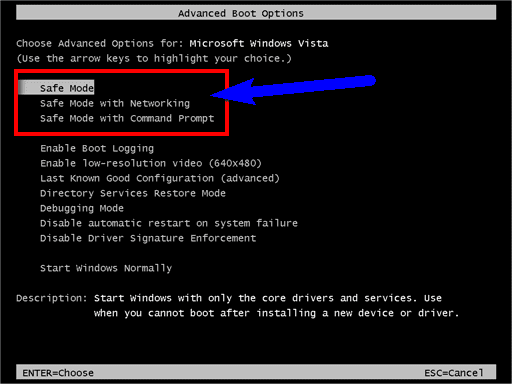Choose Directory Services Restore Mode

pos(133,193)
